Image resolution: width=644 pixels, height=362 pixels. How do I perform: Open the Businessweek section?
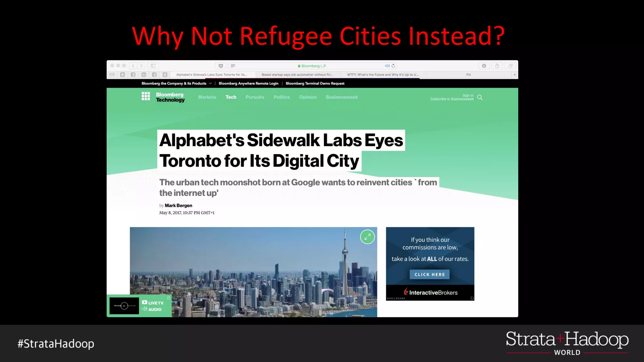pyautogui.click(x=342, y=97)
